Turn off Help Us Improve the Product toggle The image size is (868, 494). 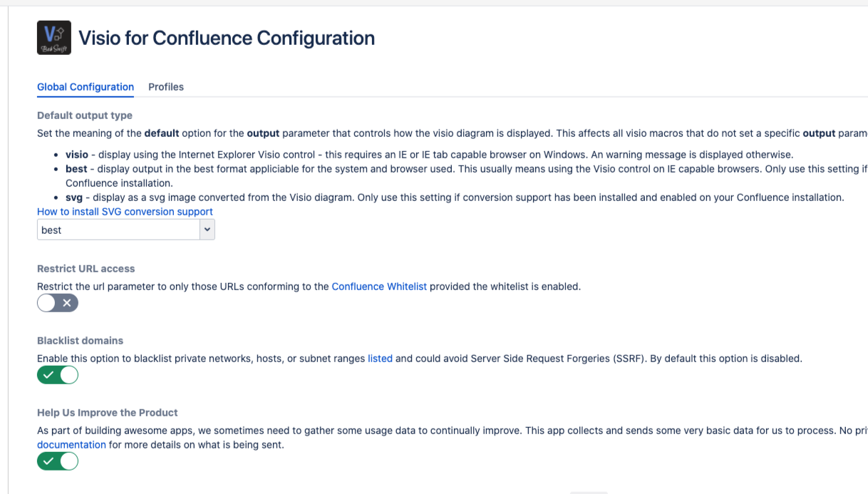[x=58, y=461]
